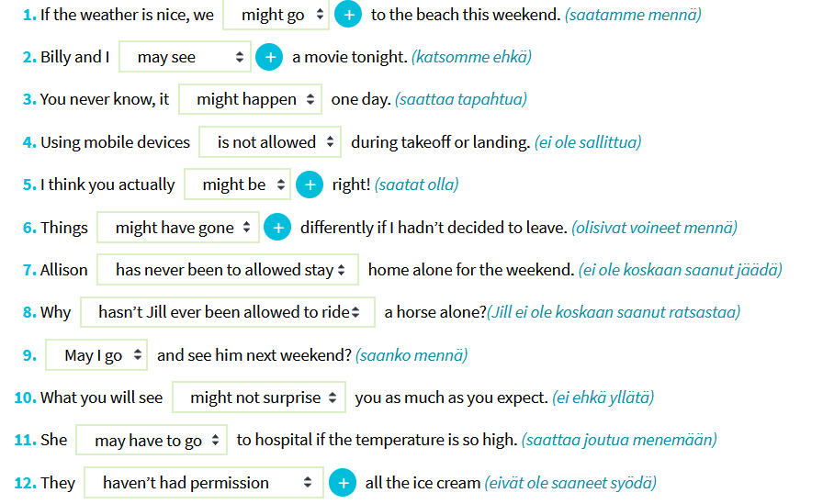
Task: Open the 'might have gone' dropdown
Action: (179, 228)
